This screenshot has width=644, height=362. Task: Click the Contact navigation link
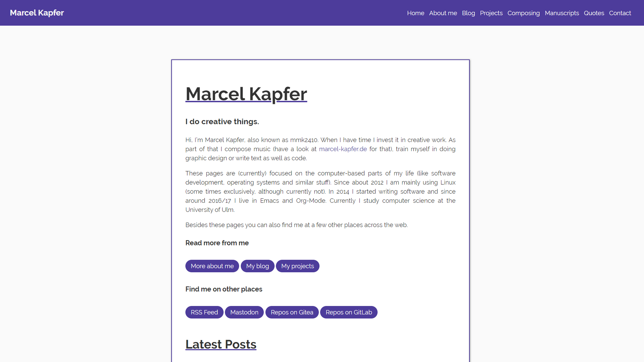pyautogui.click(x=620, y=13)
